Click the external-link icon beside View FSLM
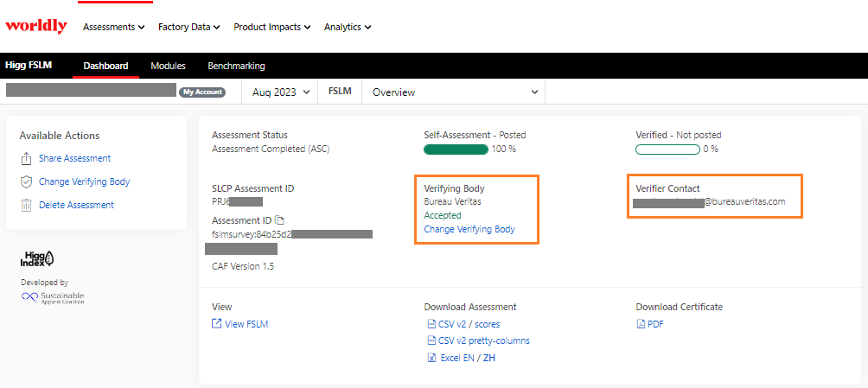This screenshot has width=868, height=388. [216, 324]
